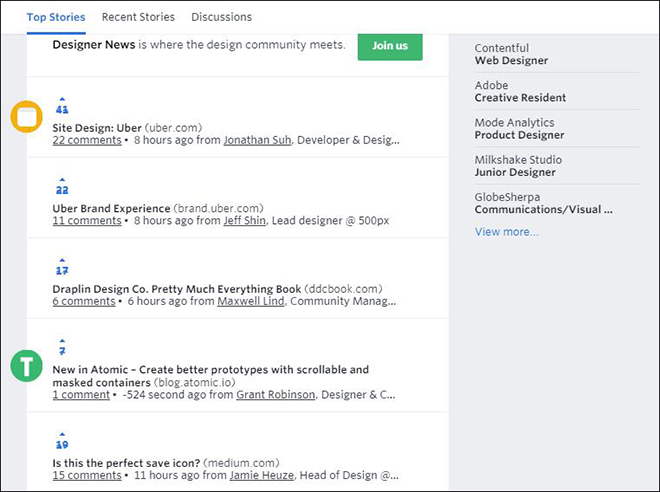Click the (uber.com) domain text
The width and height of the screenshot is (660, 492).
pyautogui.click(x=173, y=128)
